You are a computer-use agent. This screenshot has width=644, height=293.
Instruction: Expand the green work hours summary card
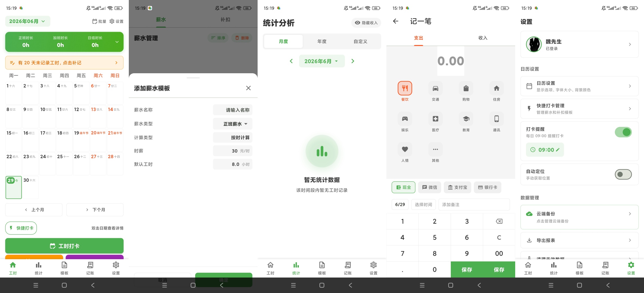pos(117,42)
